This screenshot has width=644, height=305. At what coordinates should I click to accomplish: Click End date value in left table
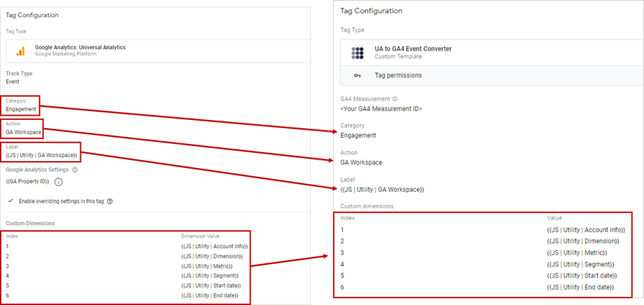tap(210, 295)
